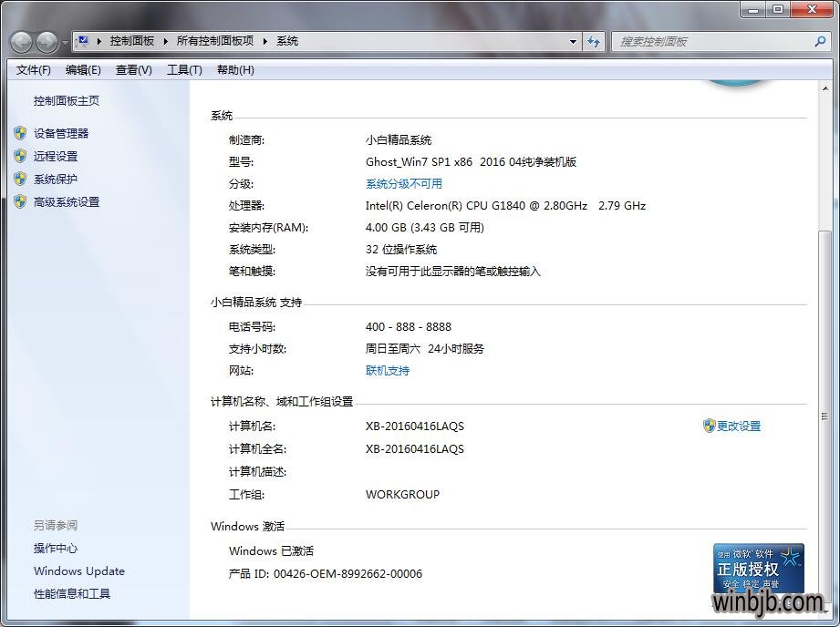Click the vertical scrollbar thumb
Viewport: 840px width, 627px height.
(x=825, y=416)
